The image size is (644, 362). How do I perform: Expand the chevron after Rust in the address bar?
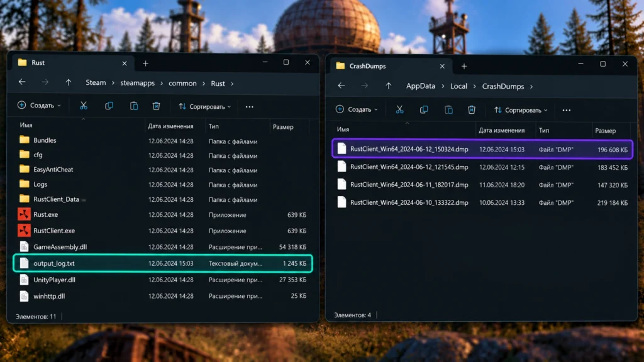pyautogui.click(x=232, y=84)
